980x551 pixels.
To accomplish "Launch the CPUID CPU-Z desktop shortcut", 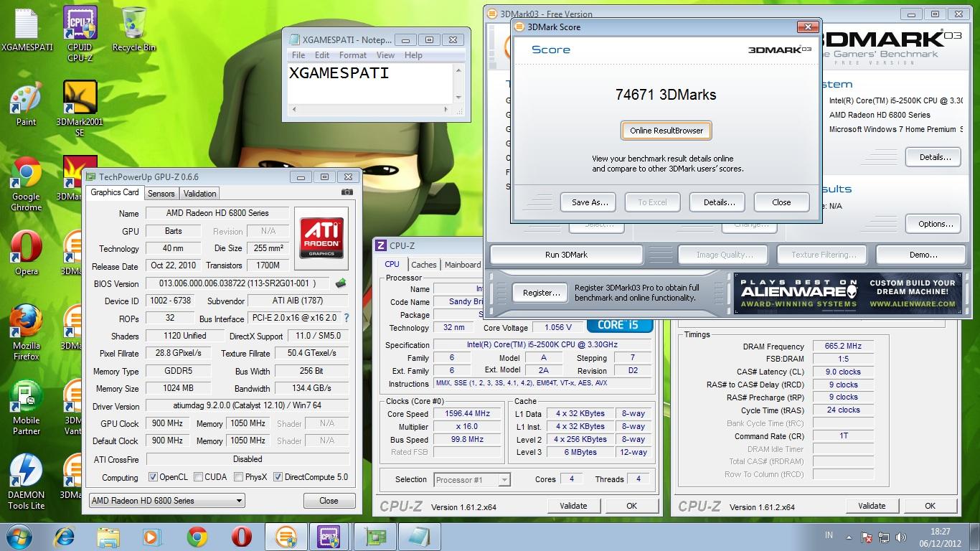I will click(80, 34).
